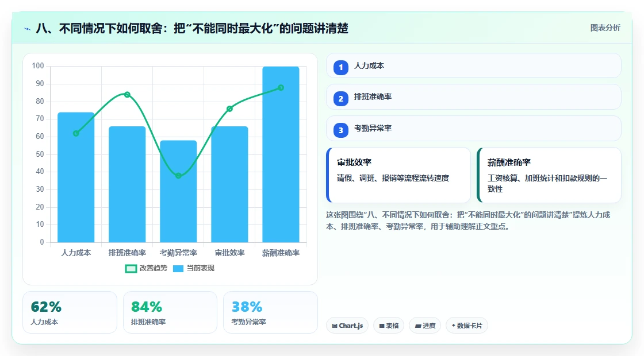Screen dimensions: 644x356
Task: Click the 薪酬准确率 bar in chart
Action: tap(281, 154)
